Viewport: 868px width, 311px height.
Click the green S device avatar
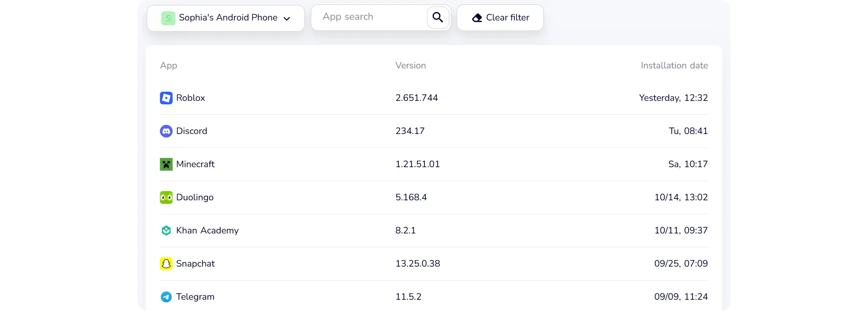168,18
